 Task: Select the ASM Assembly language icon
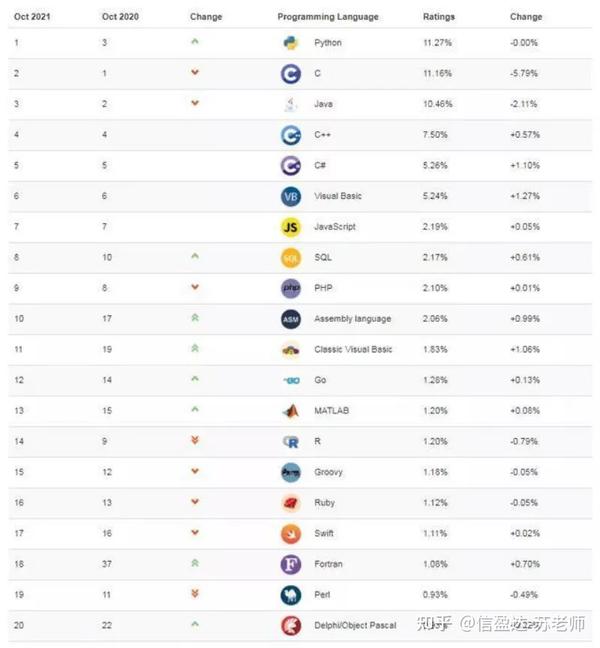(x=290, y=319)
